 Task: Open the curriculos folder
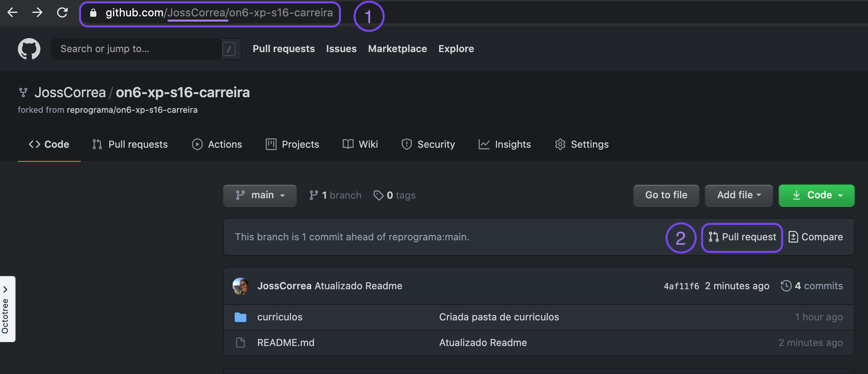[x=280, y=317]
